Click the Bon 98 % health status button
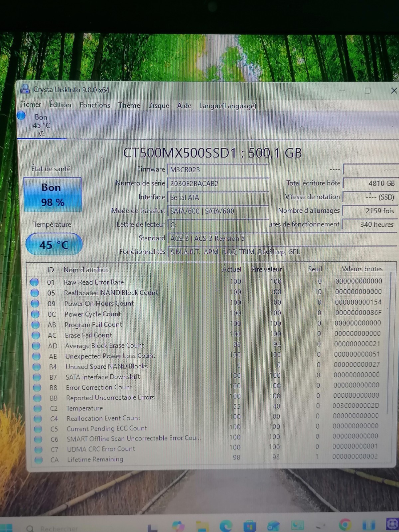The image size is (399, 532). click(x=53, y=195)
